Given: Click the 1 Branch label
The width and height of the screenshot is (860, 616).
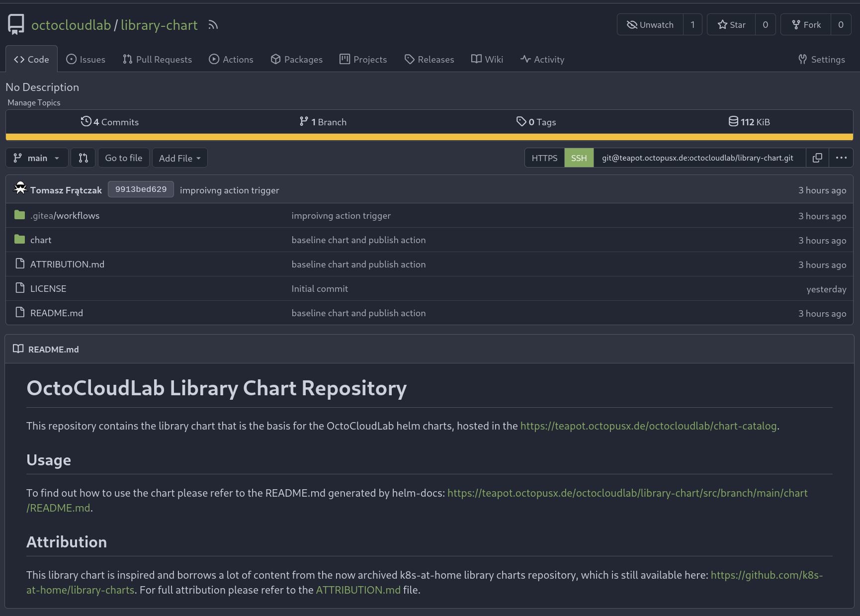Looking at the screenshot, I should pyautogui.click(x=329, y=122).
